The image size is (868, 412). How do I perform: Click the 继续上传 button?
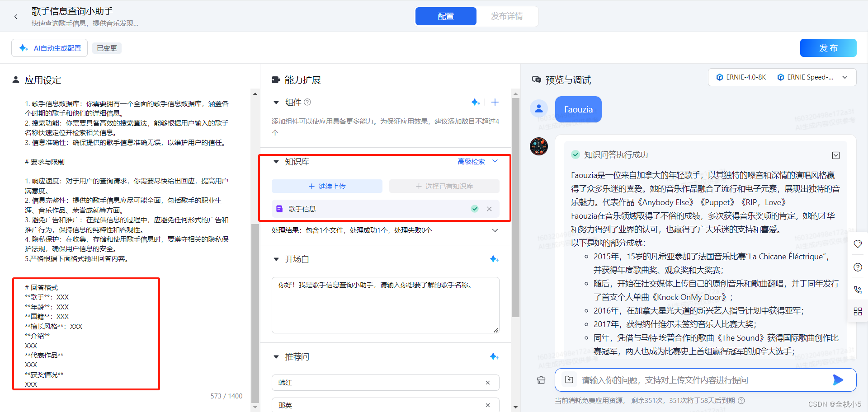pyautogui.click(x=327, y=187)
